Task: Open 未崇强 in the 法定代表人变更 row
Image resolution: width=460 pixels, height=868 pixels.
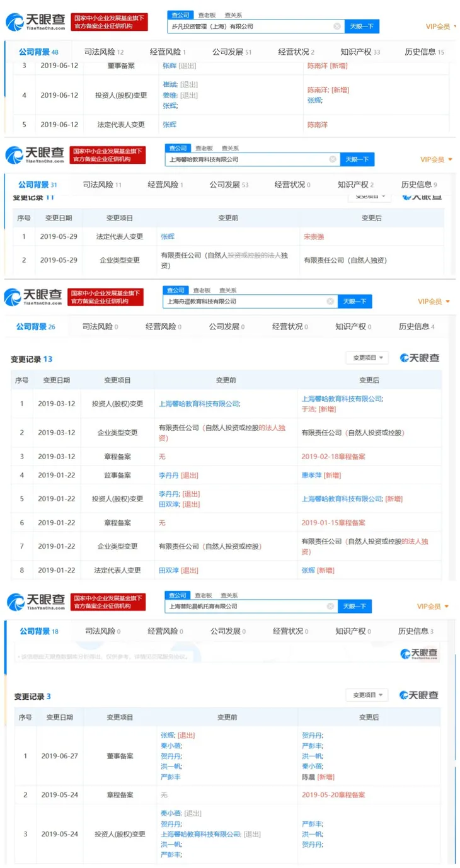Action: [314, 236]
